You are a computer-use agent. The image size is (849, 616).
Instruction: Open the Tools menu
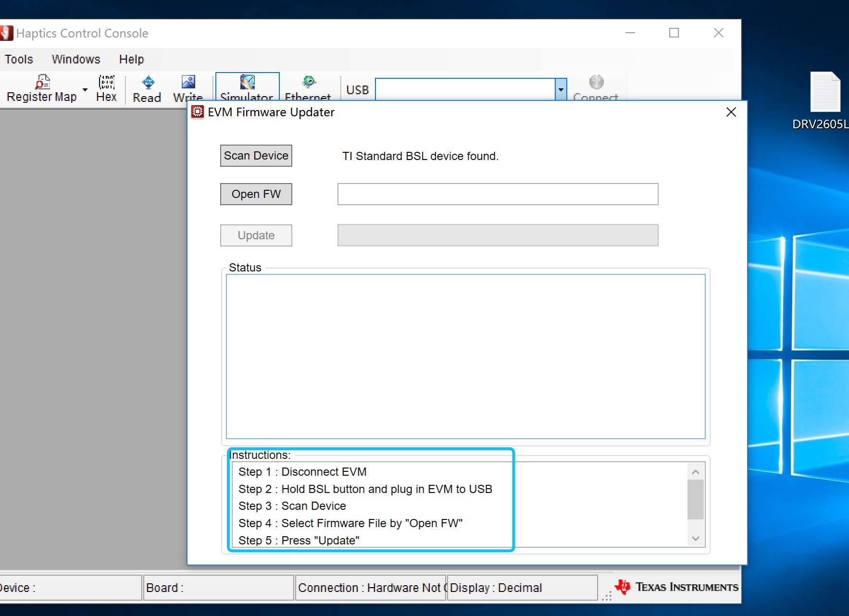[19, 59]
